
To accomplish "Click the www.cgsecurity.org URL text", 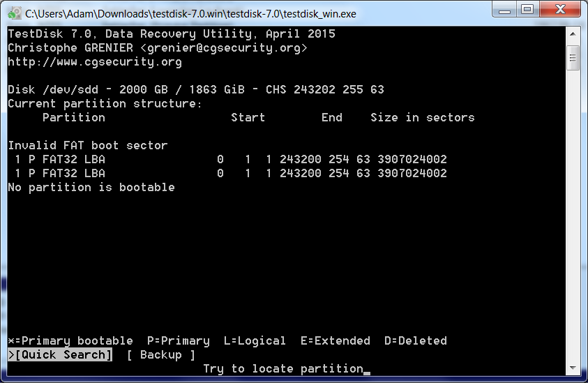I will (x=94, y=61).
